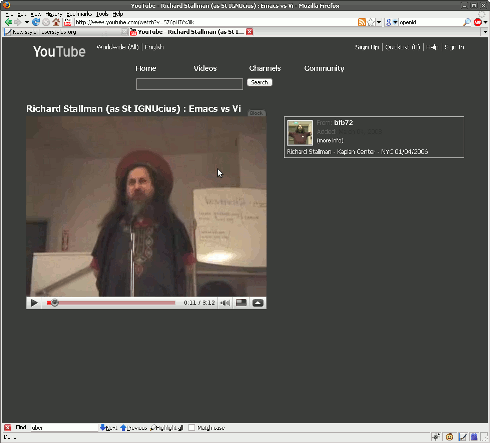490x443 pixels.
Task: Play the video with the play button
Action: click(34, 303)
